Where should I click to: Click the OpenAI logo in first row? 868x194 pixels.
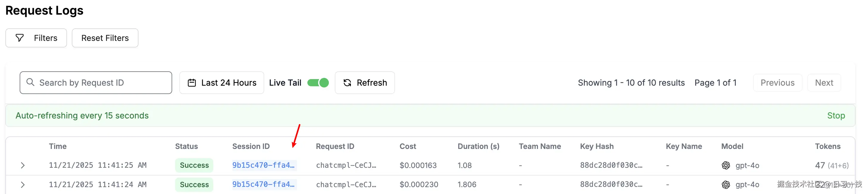click(x=726, y=165)
